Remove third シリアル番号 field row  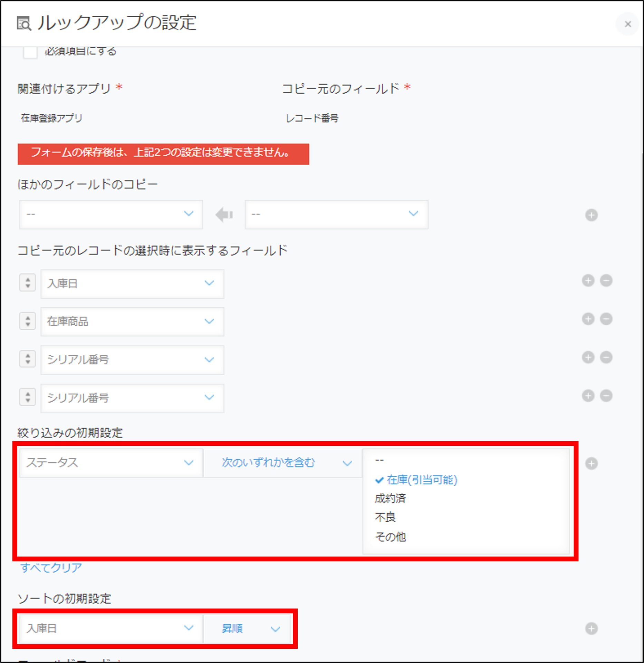pos(606,357)
